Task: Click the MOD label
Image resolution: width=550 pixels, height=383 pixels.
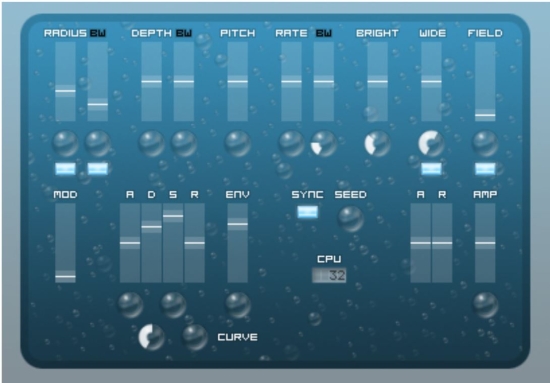Action: click(x=65, y=195)
